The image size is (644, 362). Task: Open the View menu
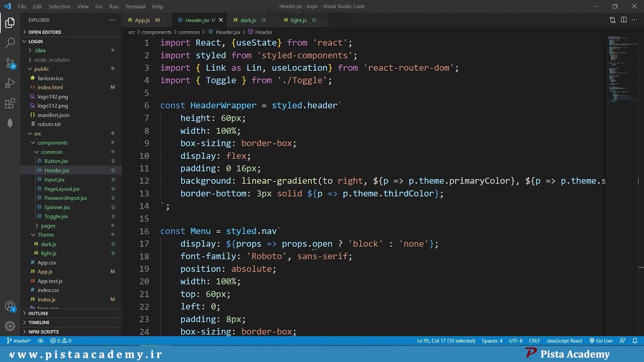coord(83,7)
